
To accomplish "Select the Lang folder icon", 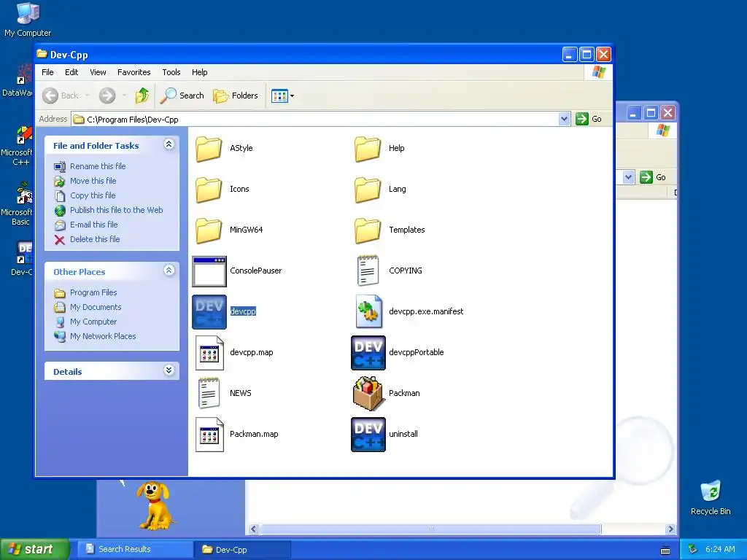I will [x=368, y=190].
